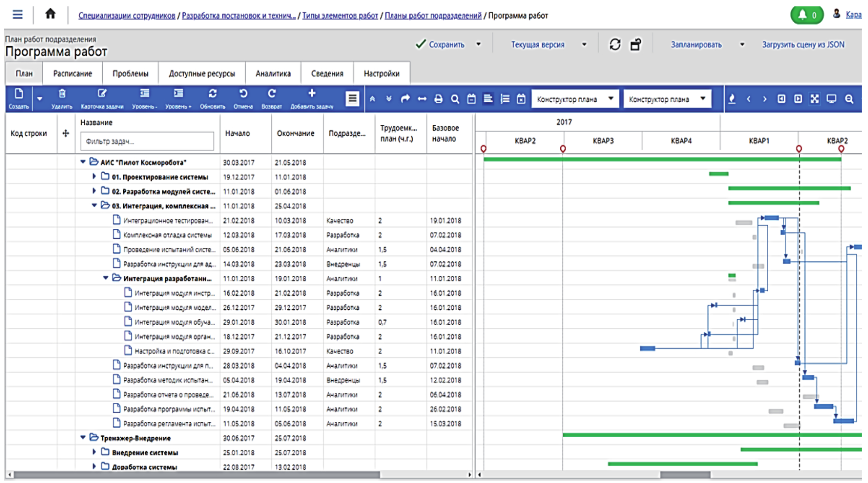868x483 pixels.
Task: Click Добавить задачу plus icon
Action: [x=312, y=94]
